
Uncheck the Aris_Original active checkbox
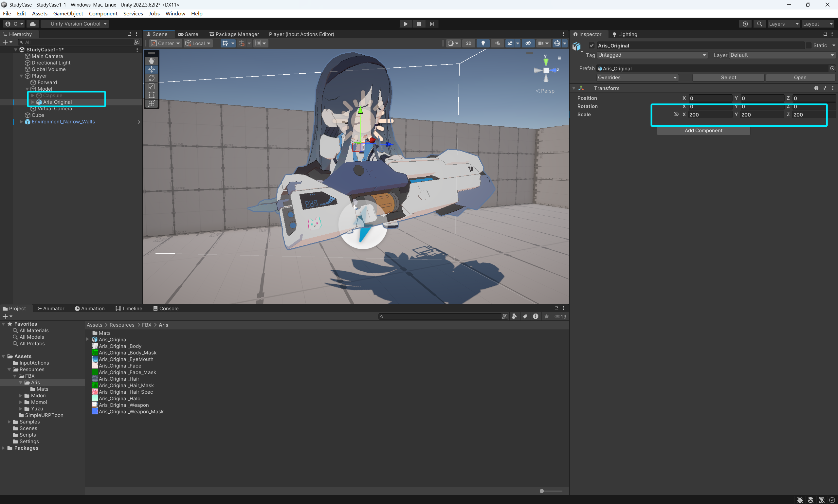coord(592,45)
